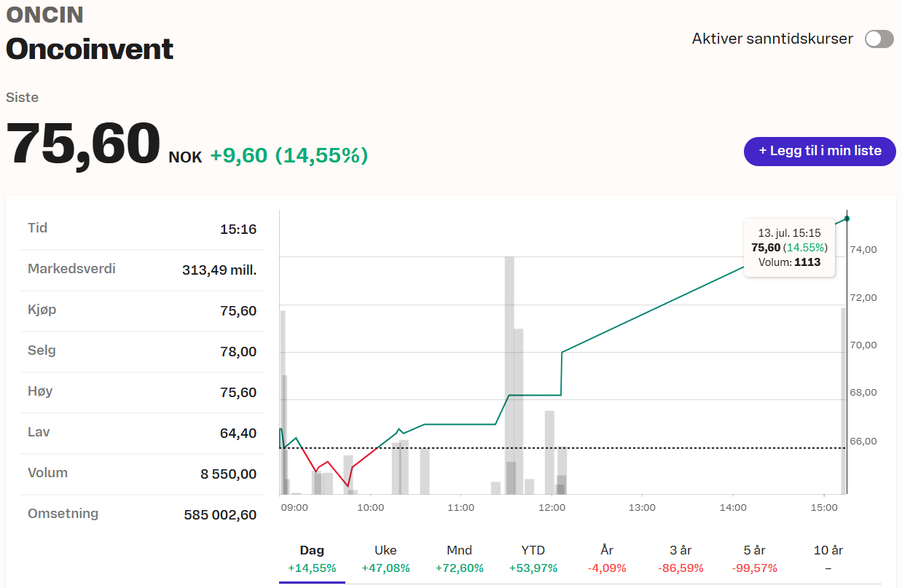Select the 10 år period tab
This screenshot has width=902, height=588.
pos(828,560)
